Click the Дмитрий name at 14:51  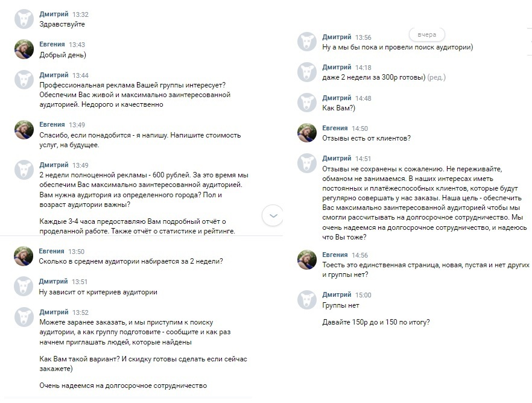click(337, 158)
